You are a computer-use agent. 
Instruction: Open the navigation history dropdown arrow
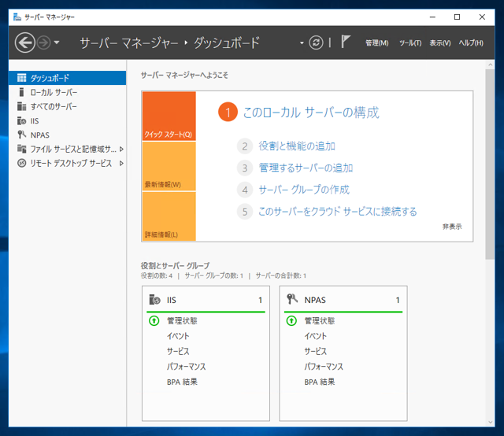pyautogui.click(x=57, y=42)
